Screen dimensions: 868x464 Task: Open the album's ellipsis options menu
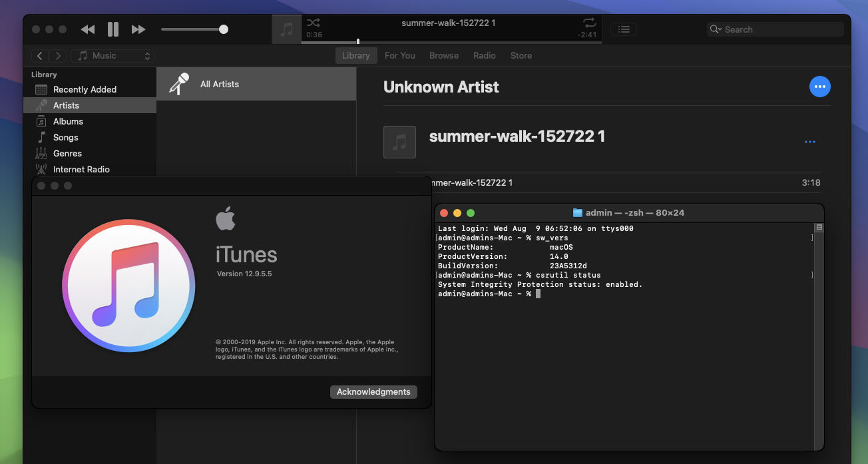coord(810,142)
